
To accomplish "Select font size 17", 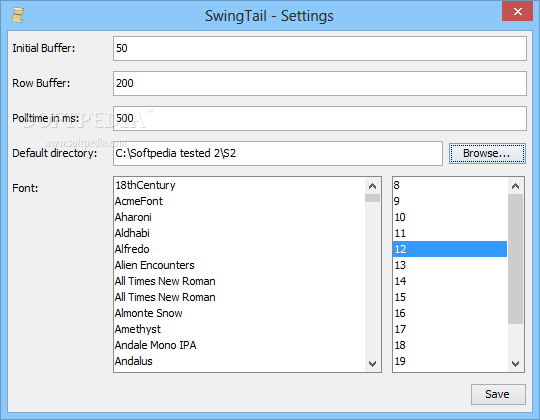I will pyautogui.click(x=450, y=329).
